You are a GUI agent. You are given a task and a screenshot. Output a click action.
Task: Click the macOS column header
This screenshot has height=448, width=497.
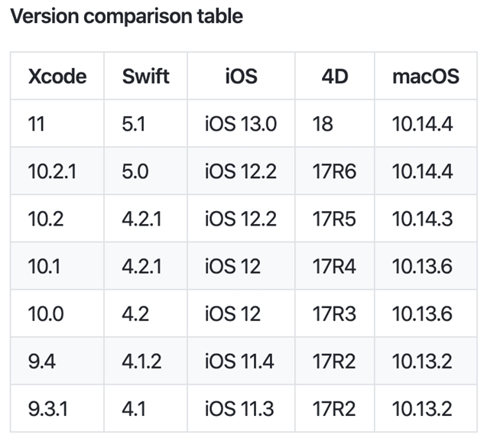[425, 76]
